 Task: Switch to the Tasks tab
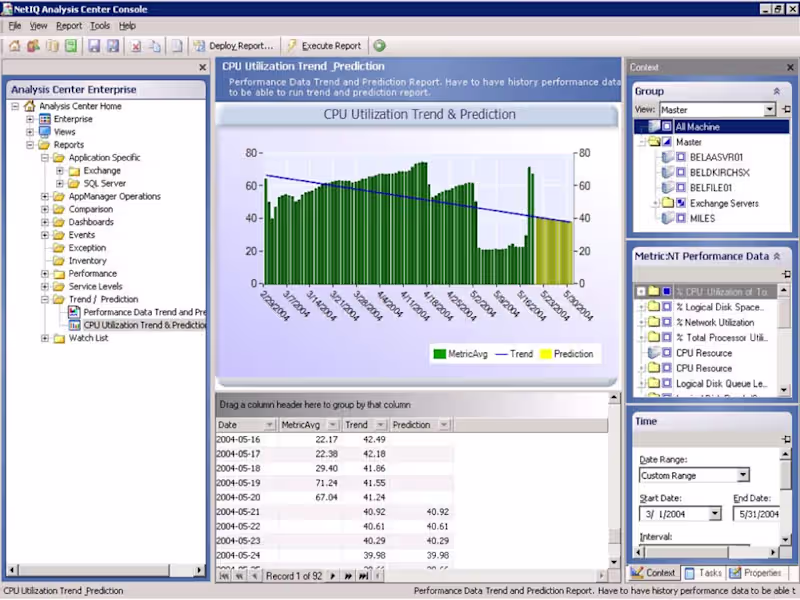[704, 573]
